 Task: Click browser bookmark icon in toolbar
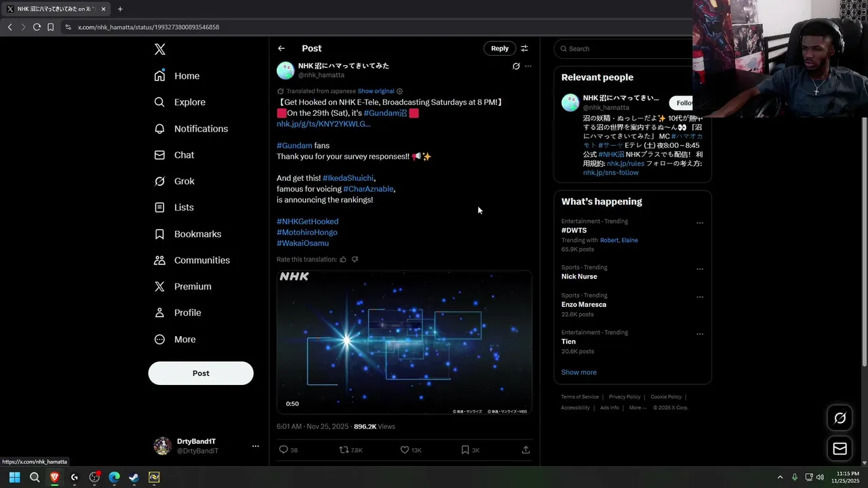(x=50, y=27)
